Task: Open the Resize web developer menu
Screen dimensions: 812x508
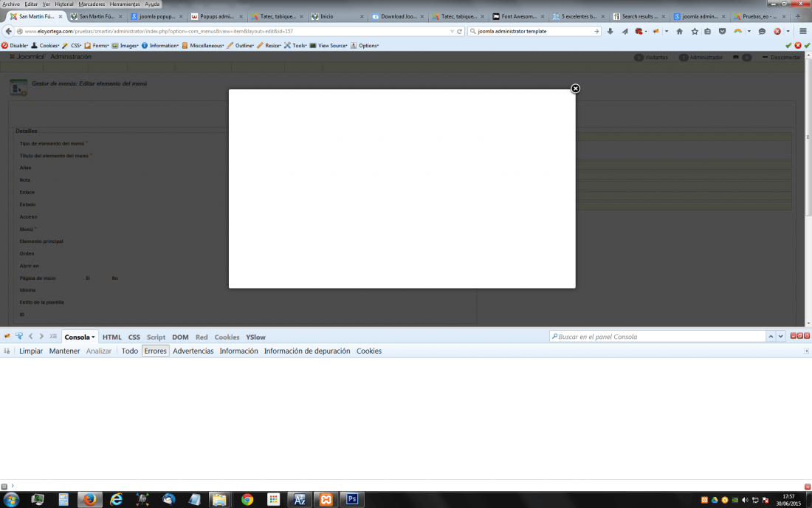Action: tap(269, 46)
